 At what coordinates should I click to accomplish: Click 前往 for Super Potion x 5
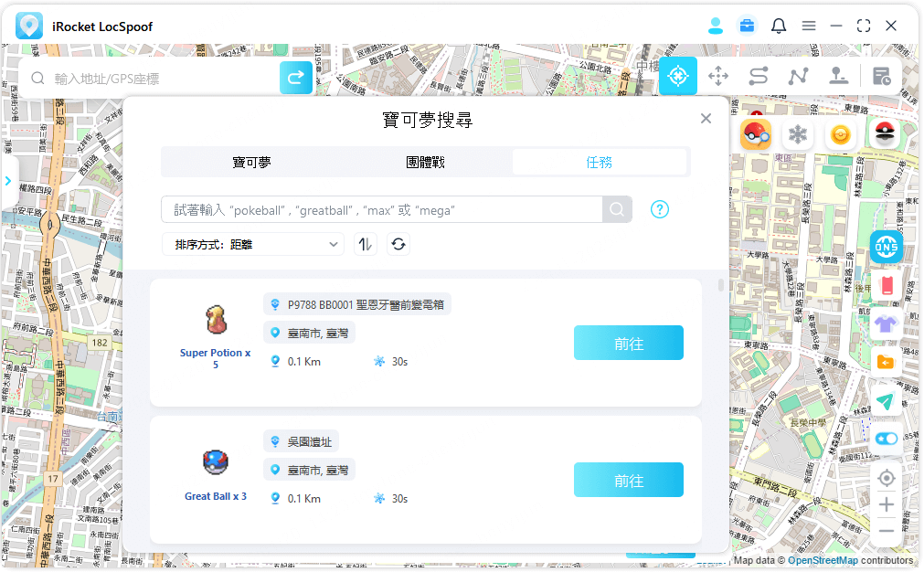pos(629,343)
